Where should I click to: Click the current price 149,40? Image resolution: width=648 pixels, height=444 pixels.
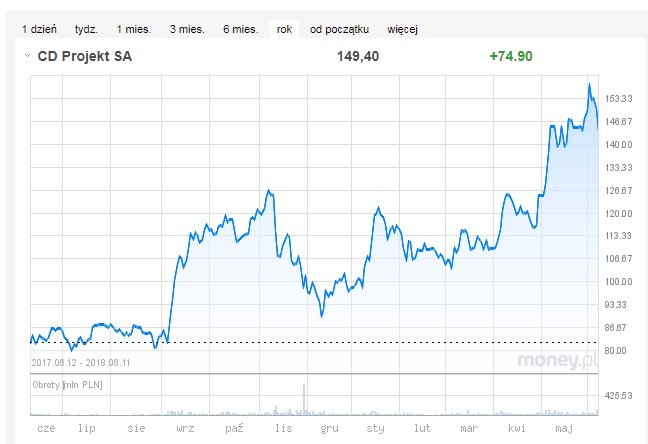[x=360, y=57]
